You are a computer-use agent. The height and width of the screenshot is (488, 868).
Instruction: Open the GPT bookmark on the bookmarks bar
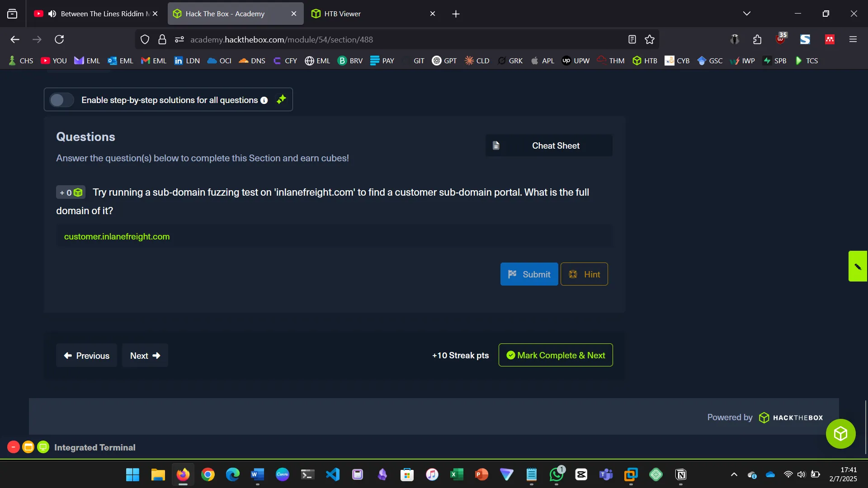click(444, 60)
